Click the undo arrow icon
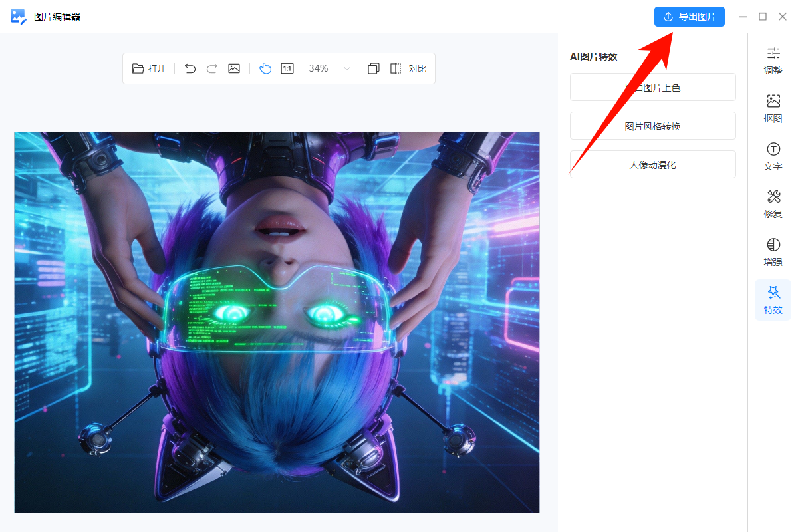Screen dimensions: 798x532 190,68
